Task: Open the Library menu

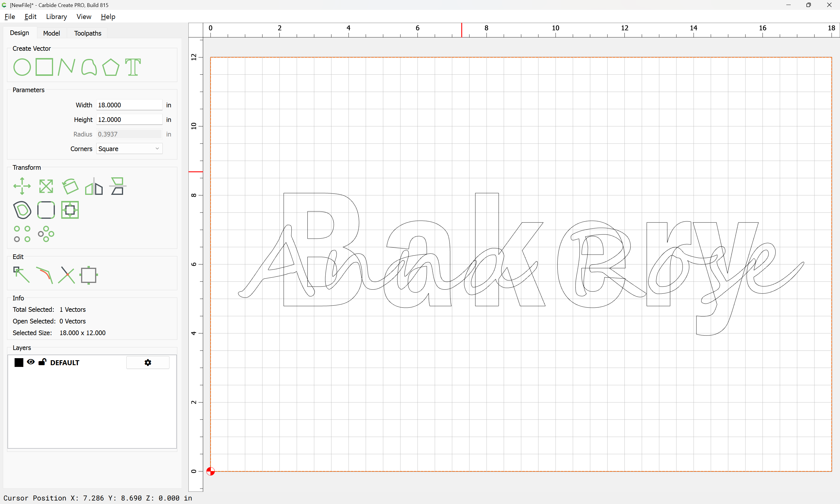Action: coord(56,17)
